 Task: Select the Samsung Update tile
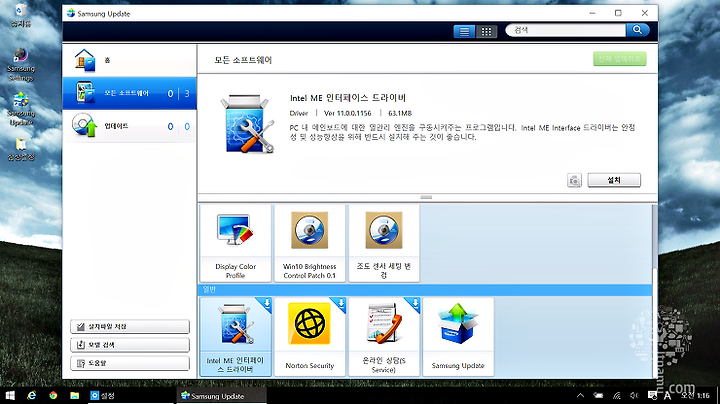tap(458, 337)
